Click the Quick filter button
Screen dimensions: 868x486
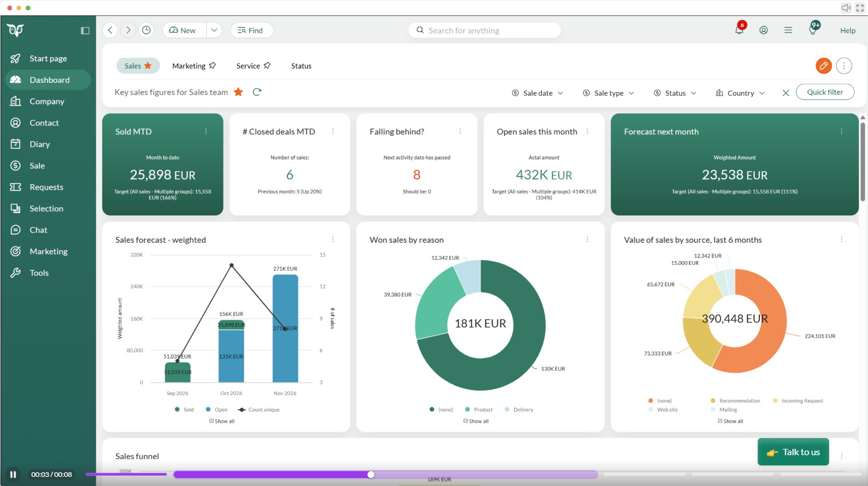(x=825, y=92)
